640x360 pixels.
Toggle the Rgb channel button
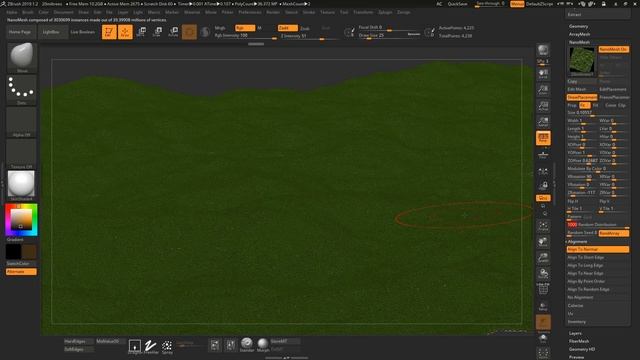(x=245, y=28)
